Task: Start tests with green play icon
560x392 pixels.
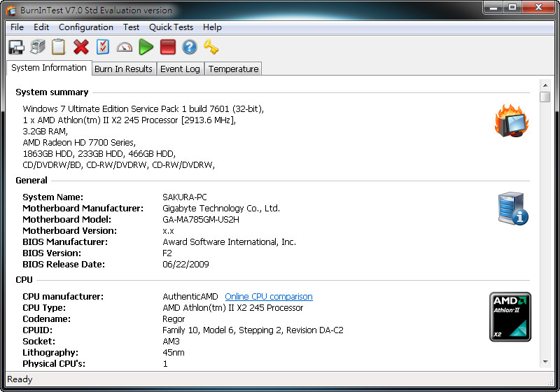Action: 146,47
